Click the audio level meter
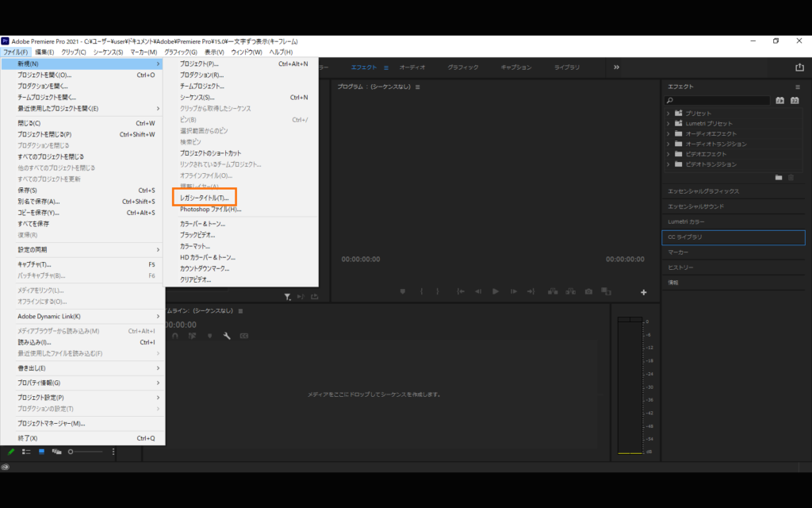The image size is (812, 508). [630, 386]
